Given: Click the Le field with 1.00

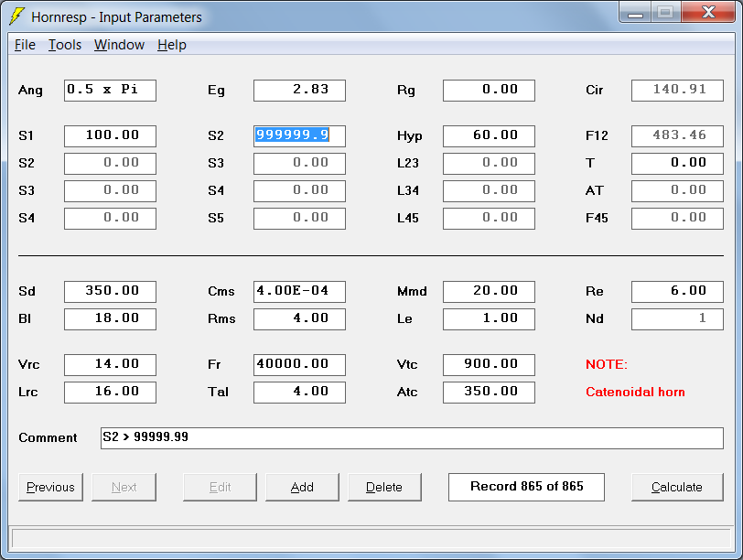Looking at the screenshot, I should click(x=489, y=318).
